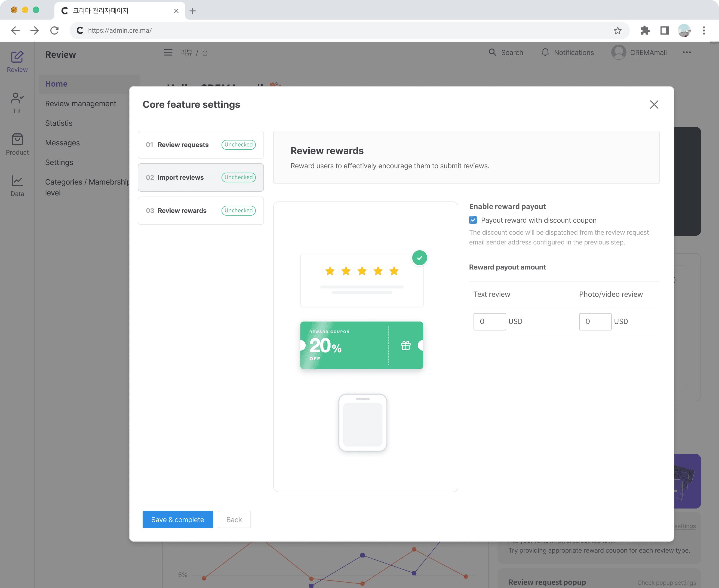This screenshot has height=588, width=719.
Task: Click the phone illustration thumbnail
Action: pyautogui.click(x=362, y=422)
